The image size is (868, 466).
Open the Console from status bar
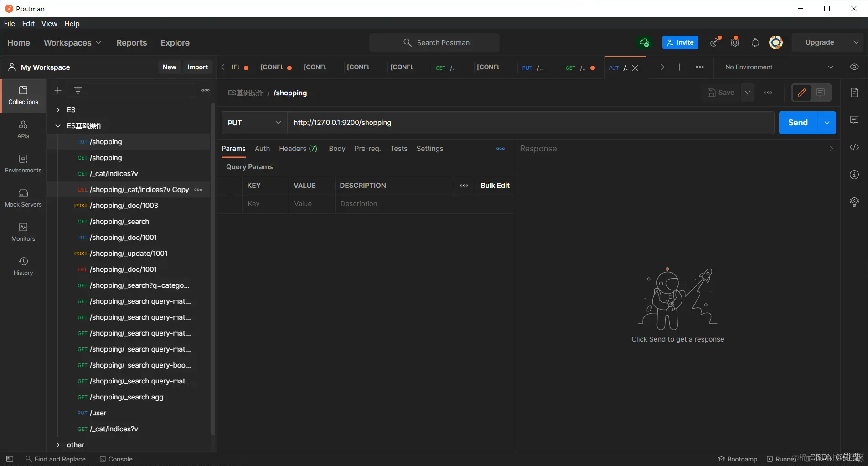116,459
